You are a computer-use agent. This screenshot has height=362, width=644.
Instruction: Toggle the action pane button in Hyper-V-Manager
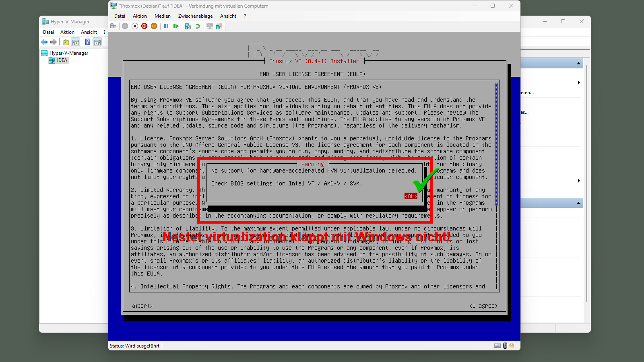[97, 42]
